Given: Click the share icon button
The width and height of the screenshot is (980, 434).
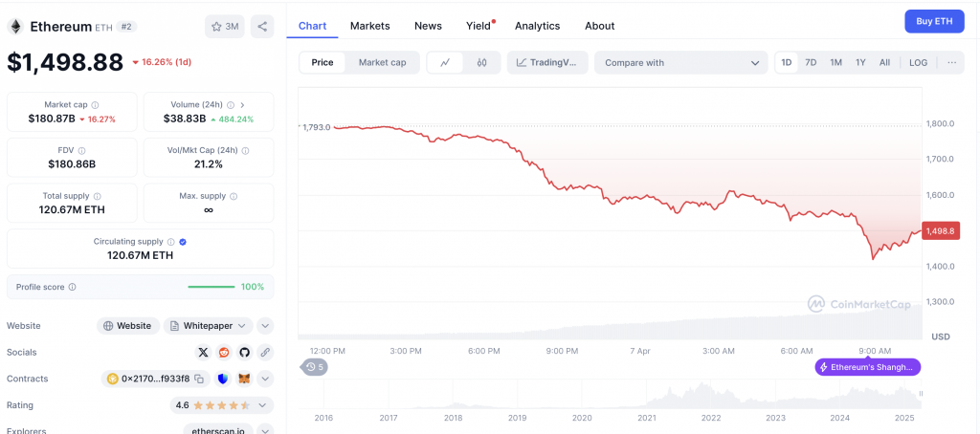Looking at the screenshot, I should click(262, 26).
